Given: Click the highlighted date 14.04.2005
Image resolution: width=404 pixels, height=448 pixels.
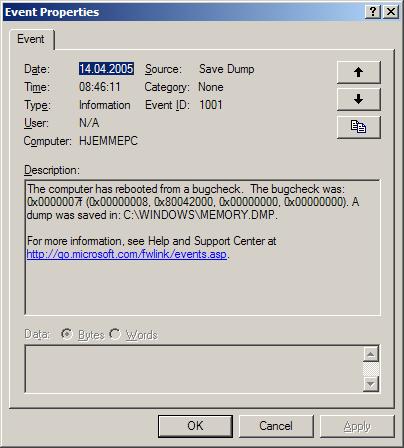Looking at the screenshot, I should tap(106, 69).
